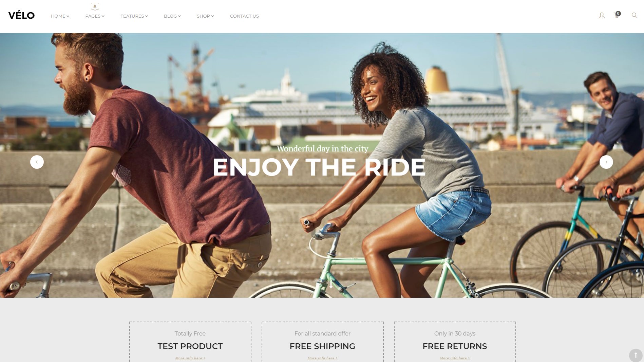This screenshot has width=644, height=362.
Task: Click the Enjoy The Ride headline
Action: 319,167
